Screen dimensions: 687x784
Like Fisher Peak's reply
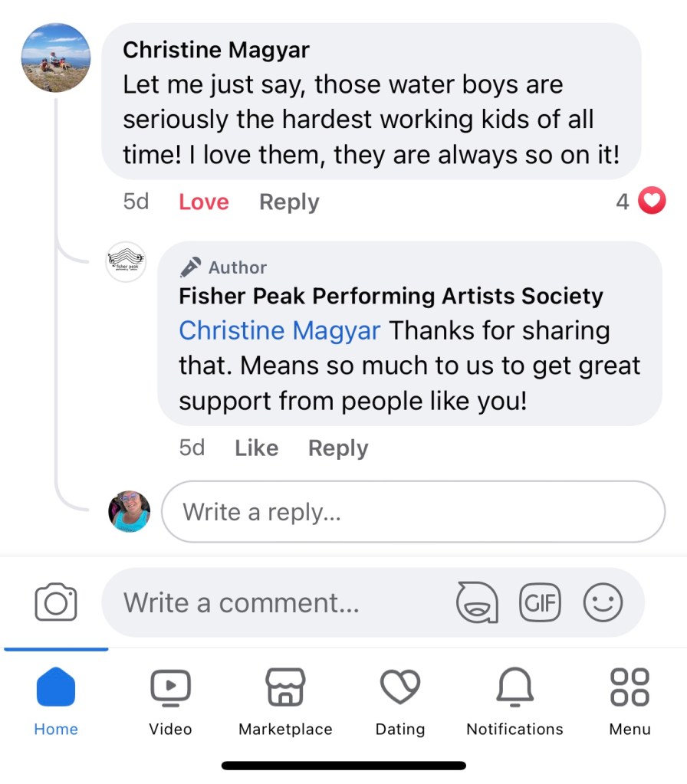point(256,448)
